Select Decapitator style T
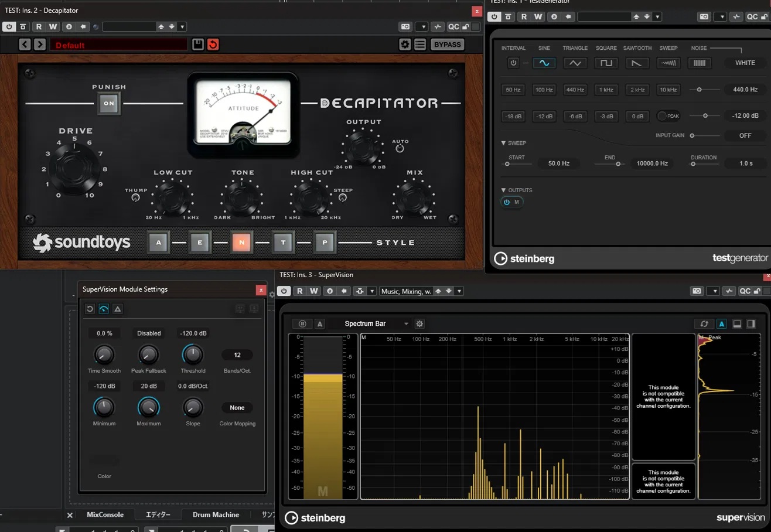Screen dimensions: 771x532 point(282,242)
